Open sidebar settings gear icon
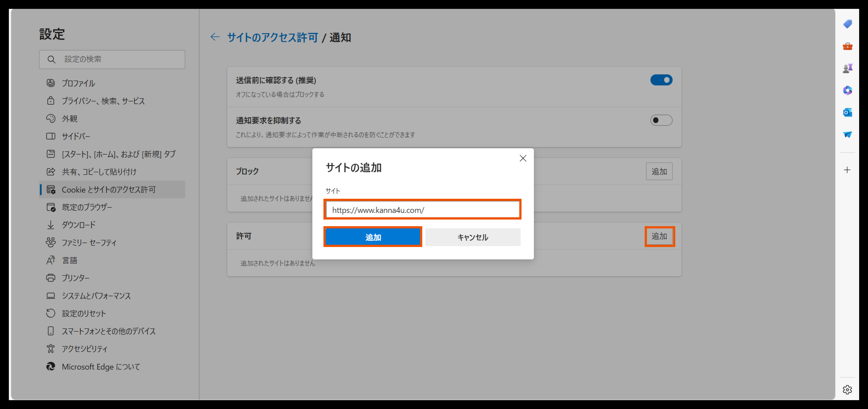This screenshot has width=868, height=409. [847, 390]
